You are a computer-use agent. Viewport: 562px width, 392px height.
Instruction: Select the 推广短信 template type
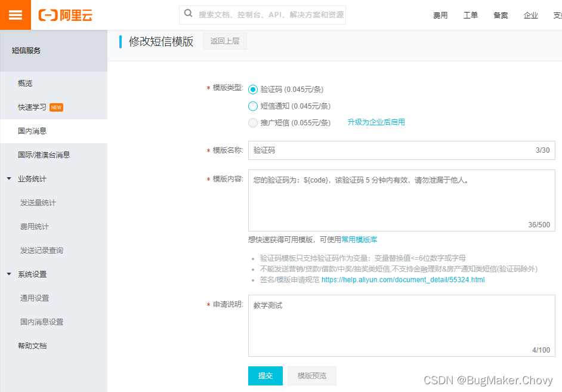(x=254, y=124)
